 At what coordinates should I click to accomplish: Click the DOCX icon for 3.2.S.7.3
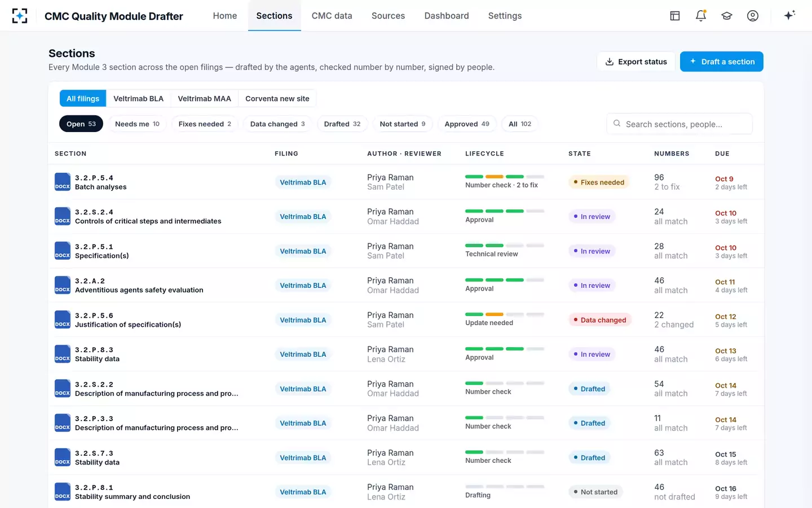coord(63,457)
